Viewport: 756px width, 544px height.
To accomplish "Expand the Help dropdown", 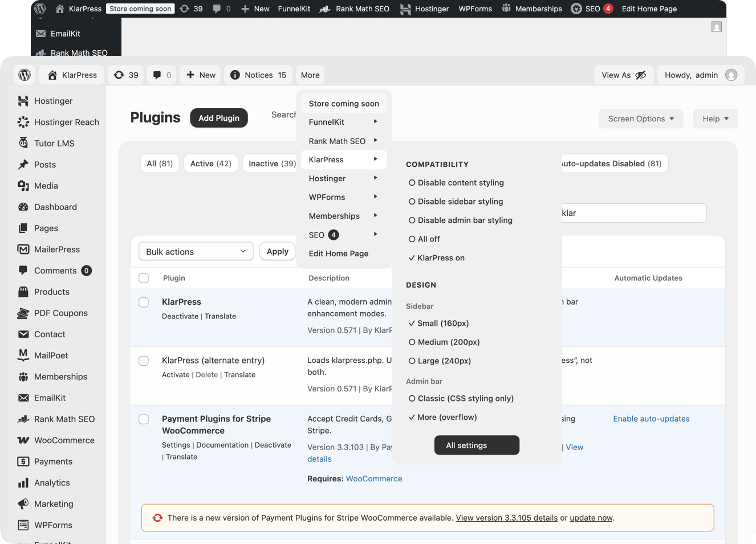I will tap(715, 118).
